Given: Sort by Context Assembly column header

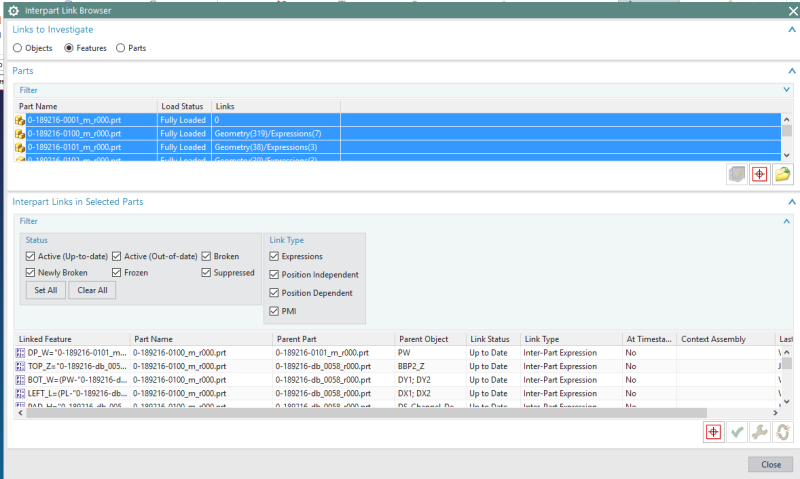Looking at the screenshot, I should coord(726,339).
